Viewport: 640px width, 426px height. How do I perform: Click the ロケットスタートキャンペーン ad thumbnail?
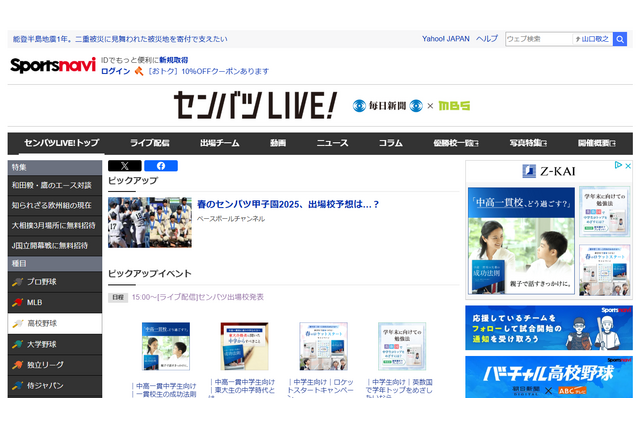[x=323, y=346]
